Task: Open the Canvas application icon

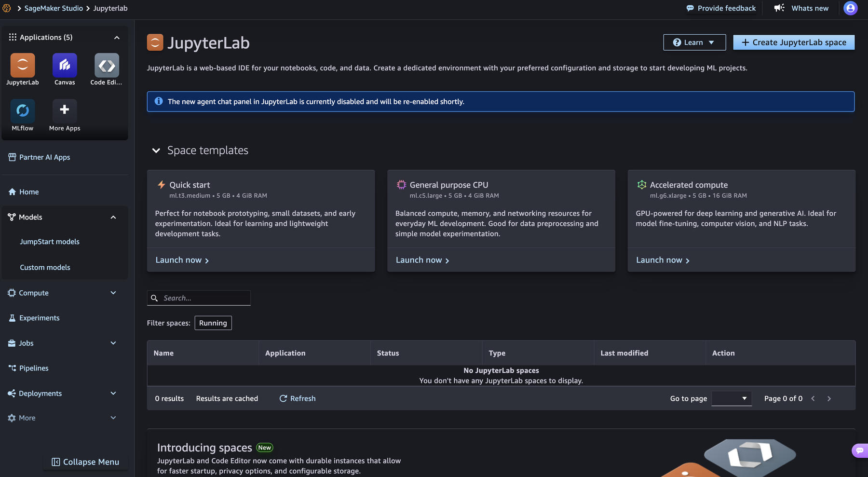Action: pos(65,65)
